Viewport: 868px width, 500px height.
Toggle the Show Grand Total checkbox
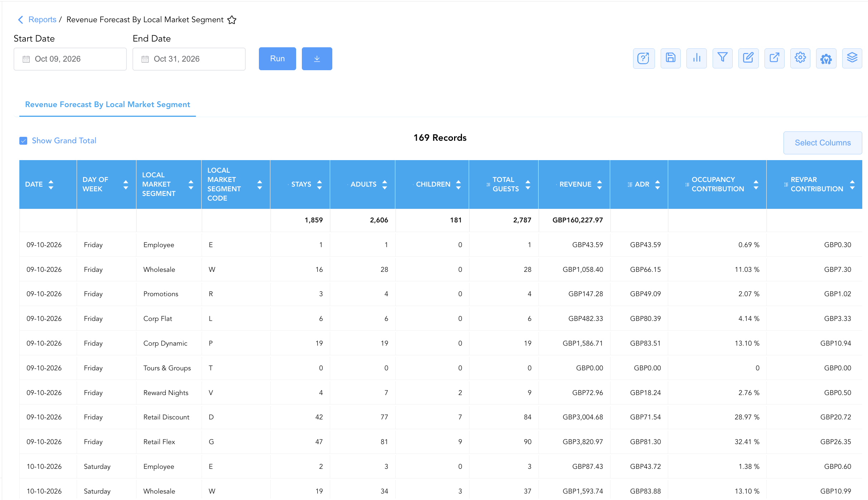click(x=23, y=141)
